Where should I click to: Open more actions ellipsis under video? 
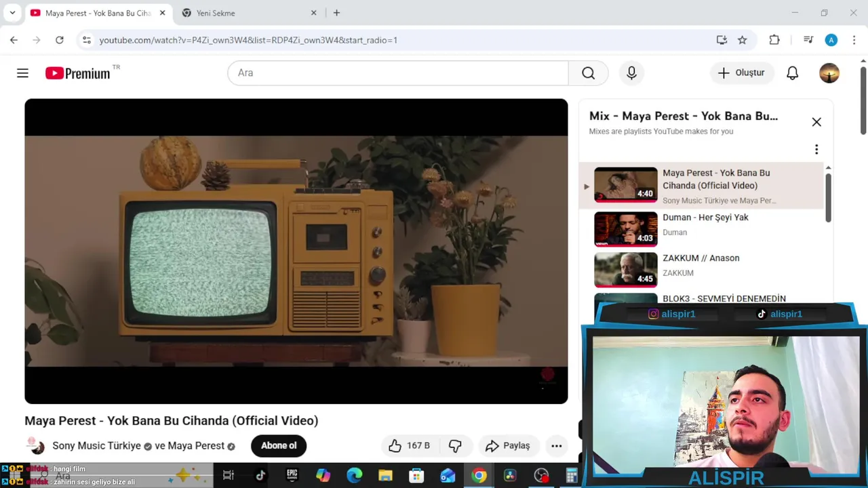point(556,445)
